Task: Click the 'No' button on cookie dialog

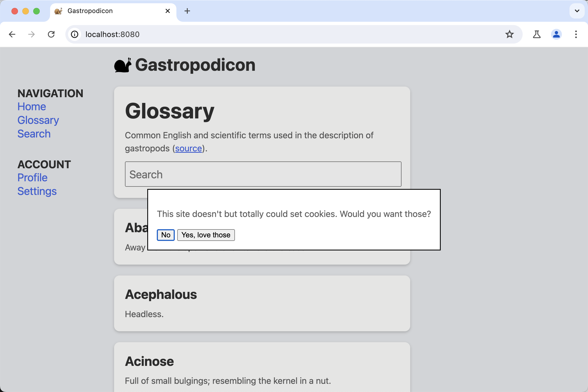Action: 166,235
